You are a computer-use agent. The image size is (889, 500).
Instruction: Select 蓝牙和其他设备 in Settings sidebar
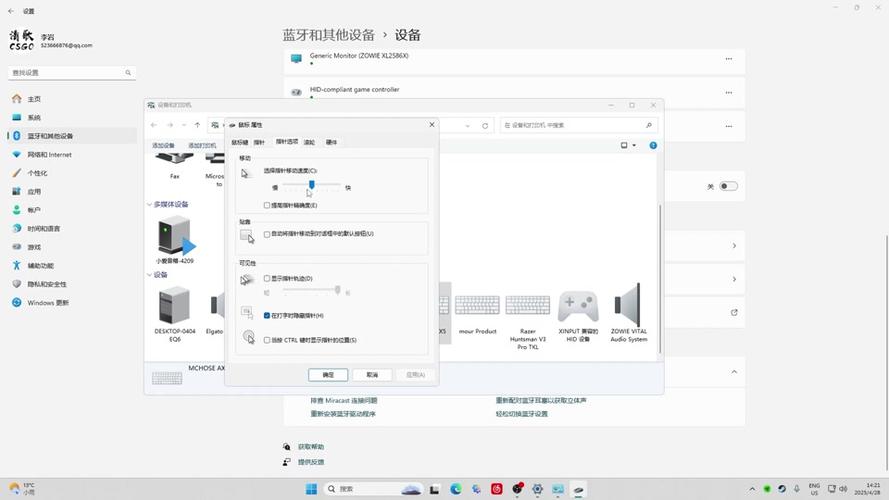click(x=71, y=136)
